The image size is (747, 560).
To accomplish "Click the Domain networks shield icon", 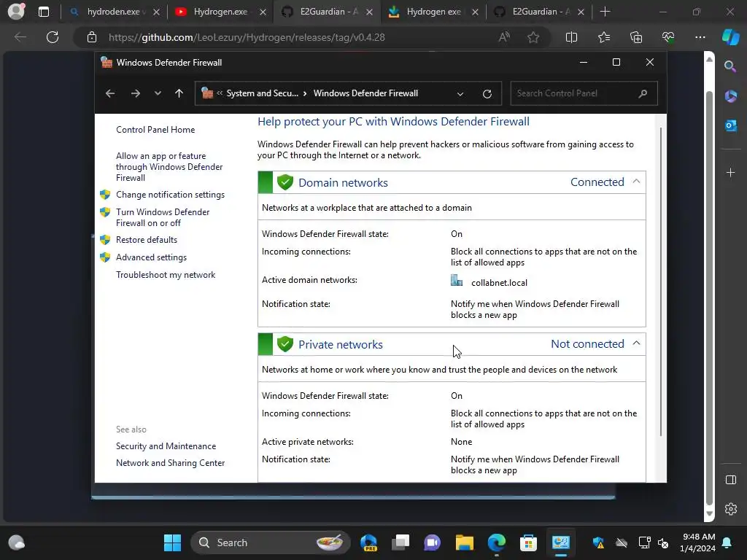I will coord(285,182).
